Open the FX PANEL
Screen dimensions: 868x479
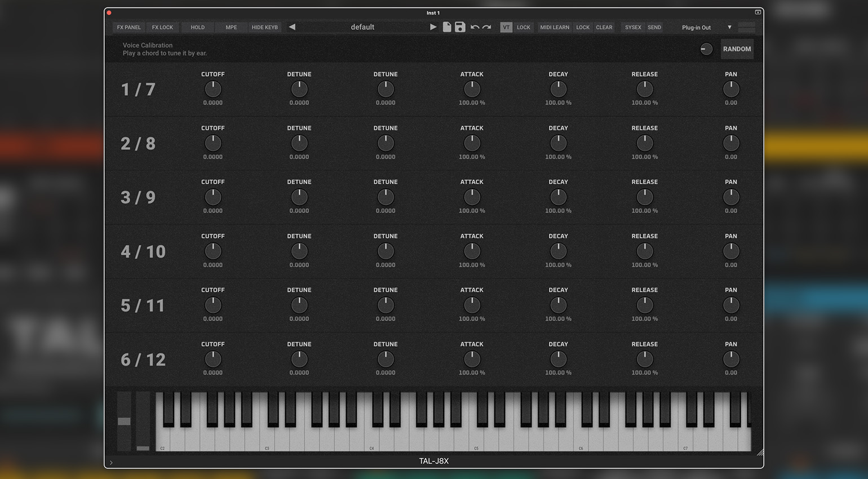pyautogui.click(x=129, y=27)
